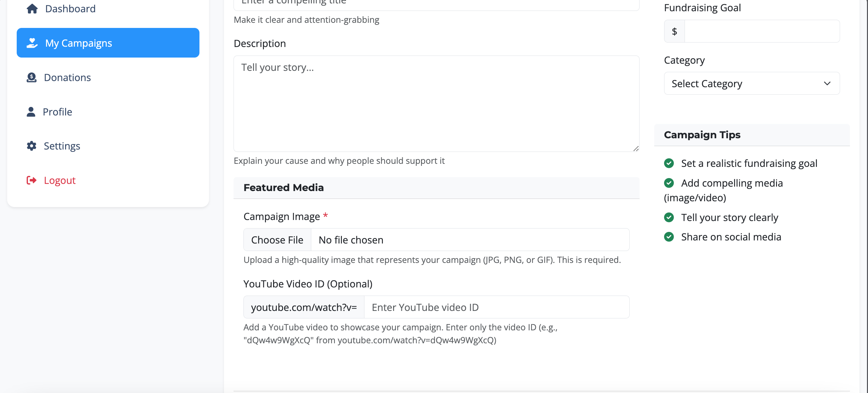This screenshot has width=868, height=393.
Task: Click the Logout link
Action: click(60, 180)
